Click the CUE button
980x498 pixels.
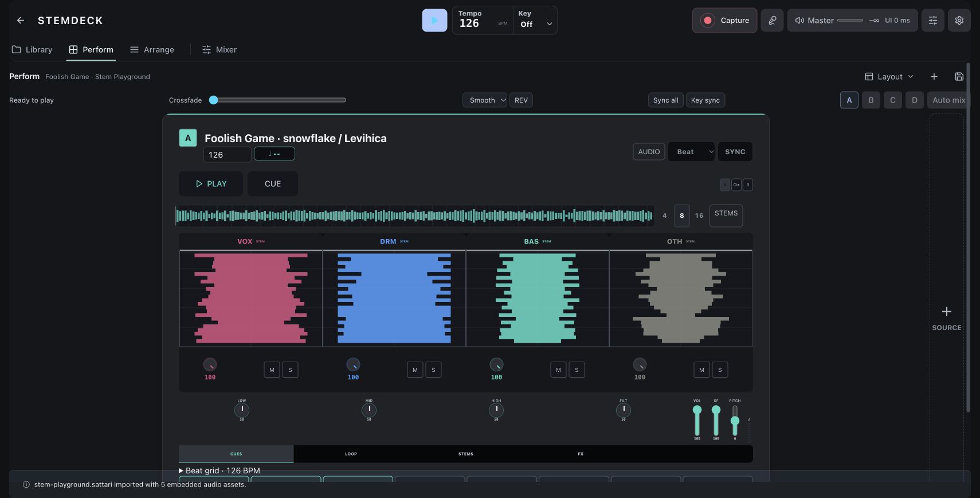click(x=273, y=184)
